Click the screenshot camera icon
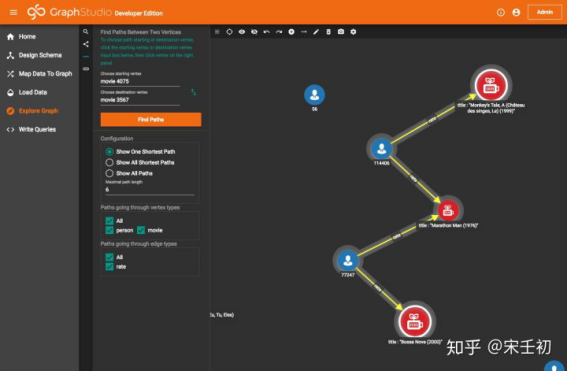 pos(341,32)
